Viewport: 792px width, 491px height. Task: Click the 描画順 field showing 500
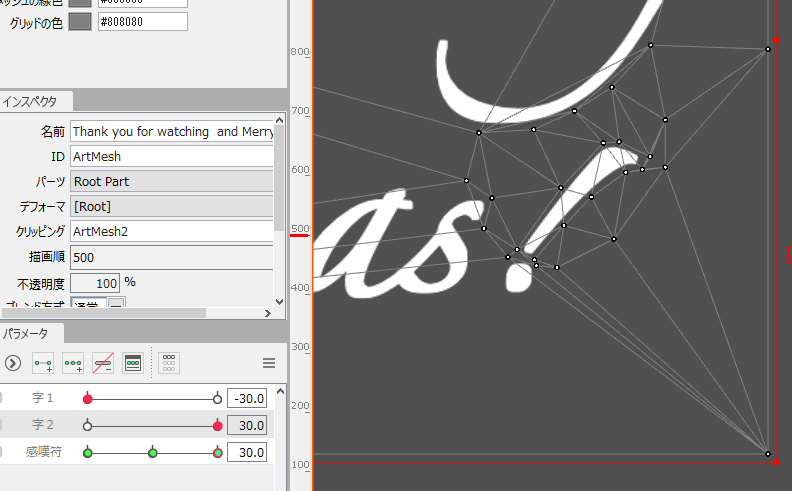pos(172,258)
